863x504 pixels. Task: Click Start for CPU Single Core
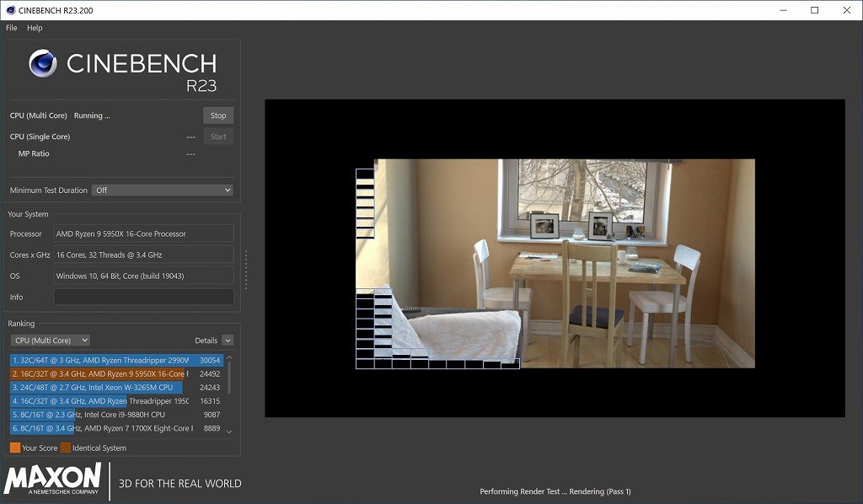[x=218, y=137]
